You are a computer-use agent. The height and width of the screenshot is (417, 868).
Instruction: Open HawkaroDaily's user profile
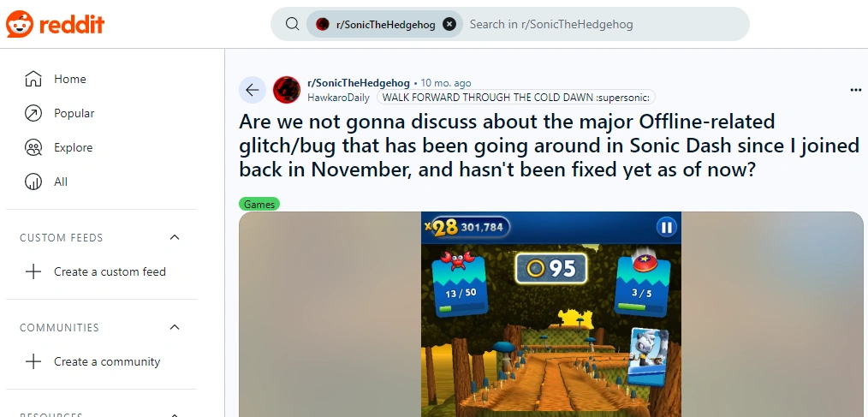(339, 98)
